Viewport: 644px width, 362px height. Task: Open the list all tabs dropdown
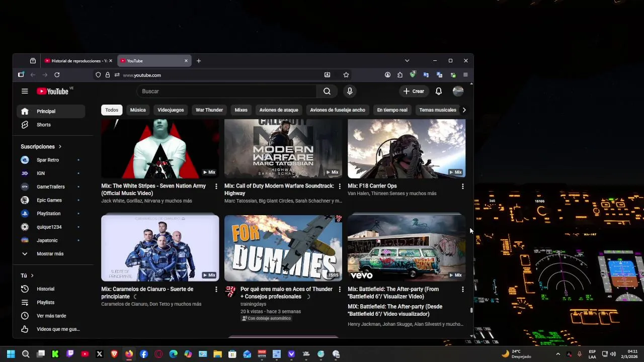[407, 61]
